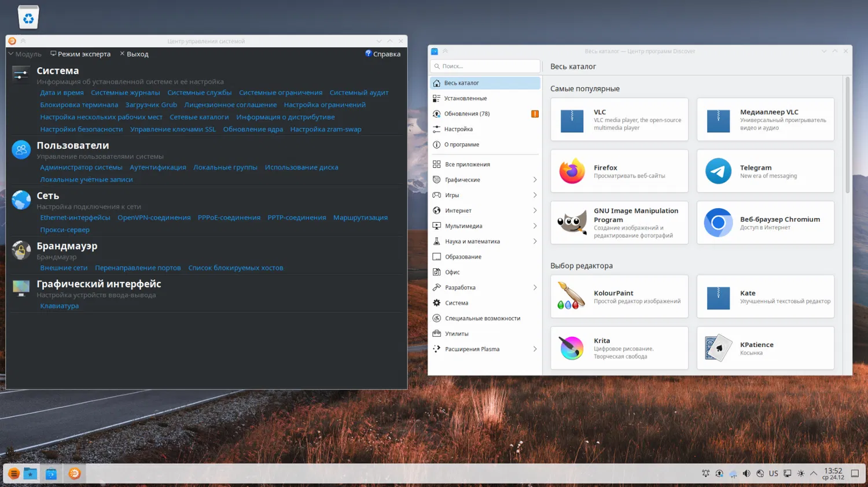Click the Пользователи category icon
The height and width of the screenshot is (487, 868).
(x=21, y=149)
